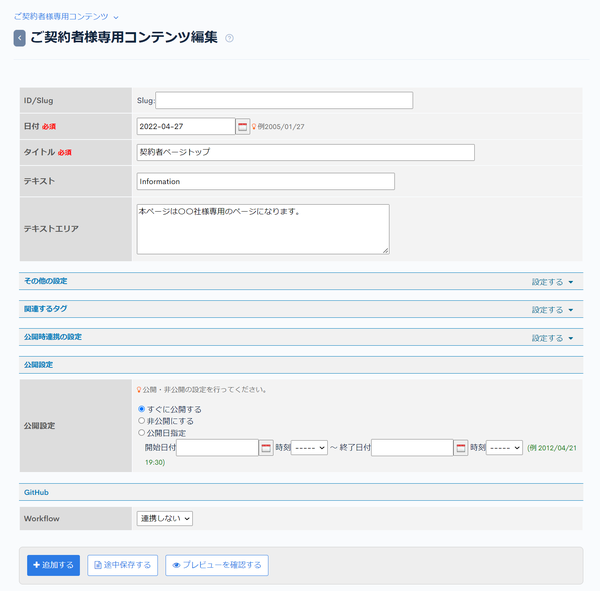
Task: Click the 関連するタグ section heading
Action: [46, 309]
